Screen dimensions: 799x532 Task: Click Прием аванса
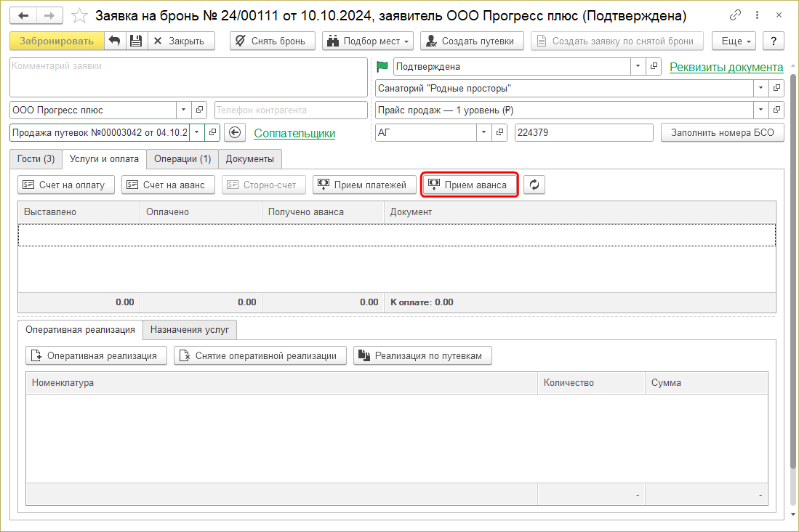(470, 185)
